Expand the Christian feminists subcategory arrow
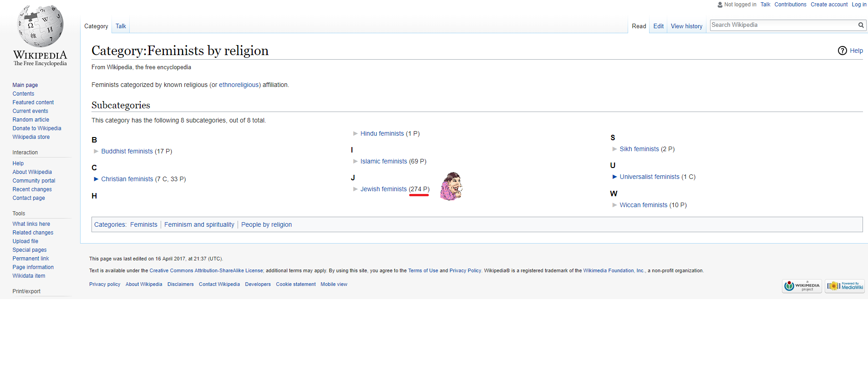Viewport: 868px width, 392px height. click(96, 179)
